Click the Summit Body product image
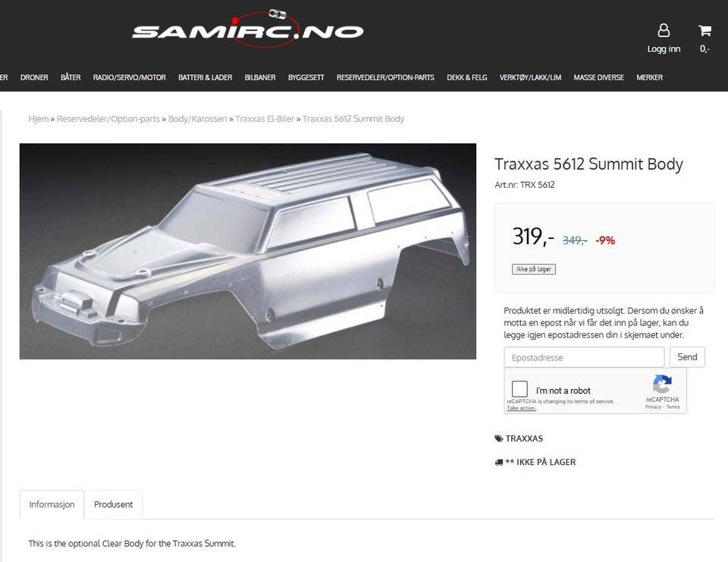 [248, 251]
